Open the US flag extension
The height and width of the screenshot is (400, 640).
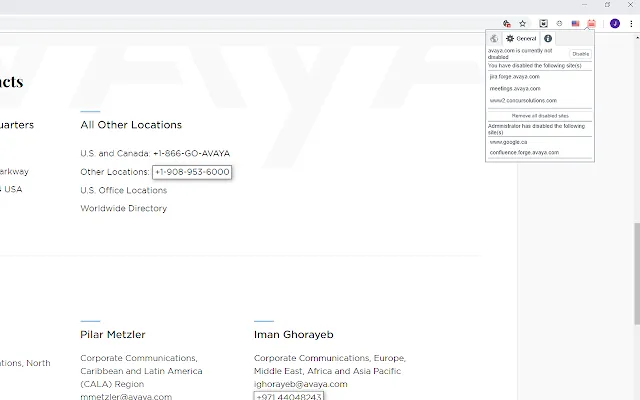576,24
